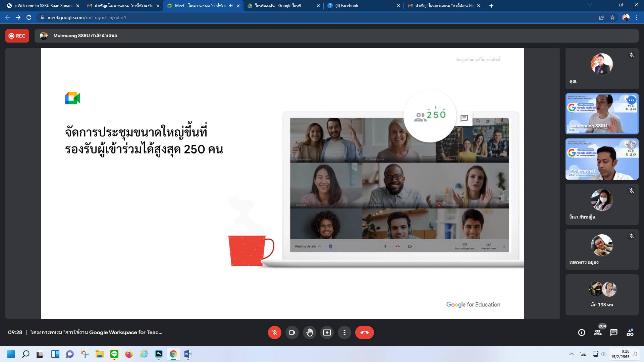Leave the call with the red hang-up button

click(x=364, y=333)
